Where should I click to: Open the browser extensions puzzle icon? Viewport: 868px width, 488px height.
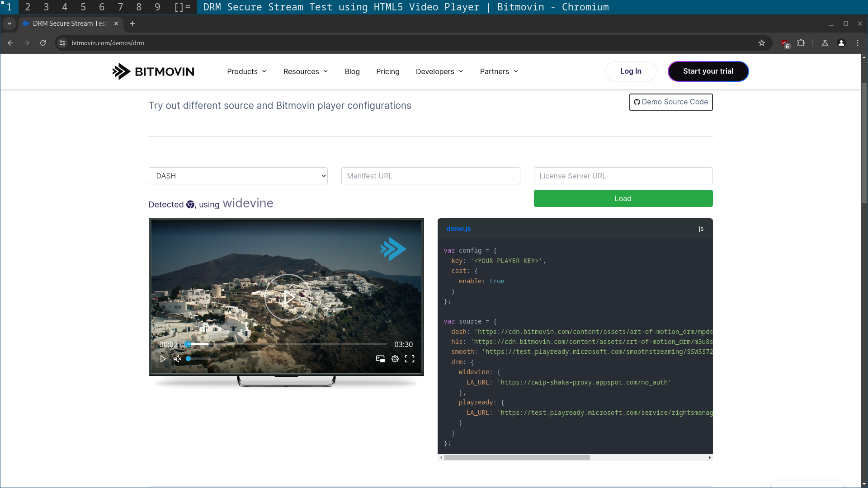801,43
